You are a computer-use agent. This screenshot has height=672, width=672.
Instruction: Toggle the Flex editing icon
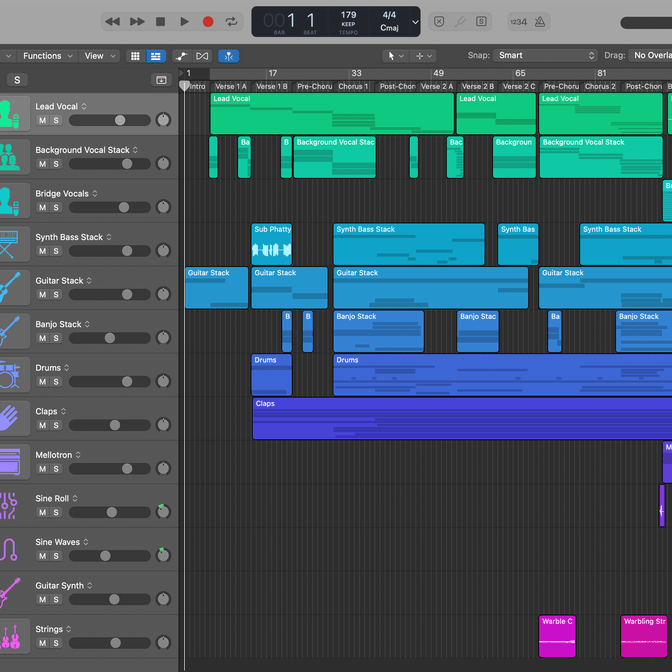202,56
